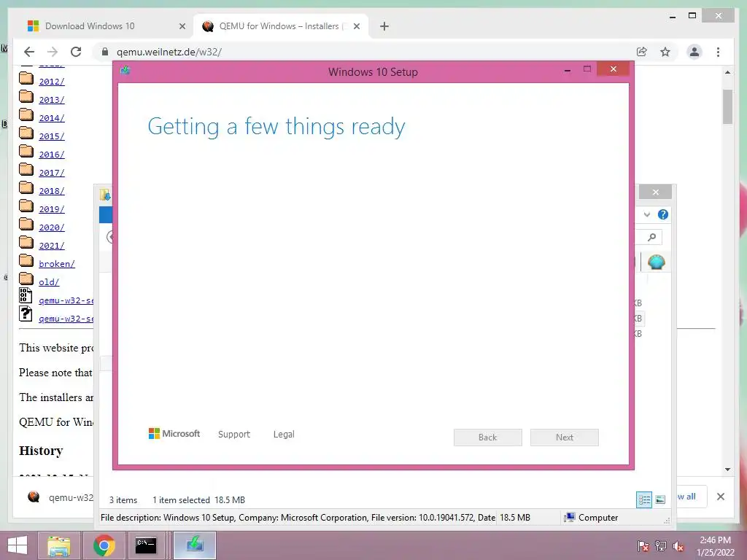Click Show all downloads
The image size is (747, 560).
tap(690, 497)
